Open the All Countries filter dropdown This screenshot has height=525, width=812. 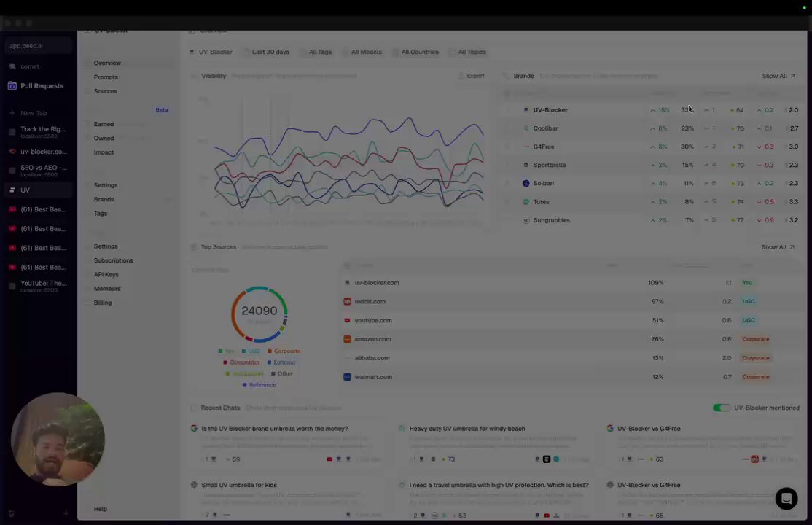pos(415,52)
